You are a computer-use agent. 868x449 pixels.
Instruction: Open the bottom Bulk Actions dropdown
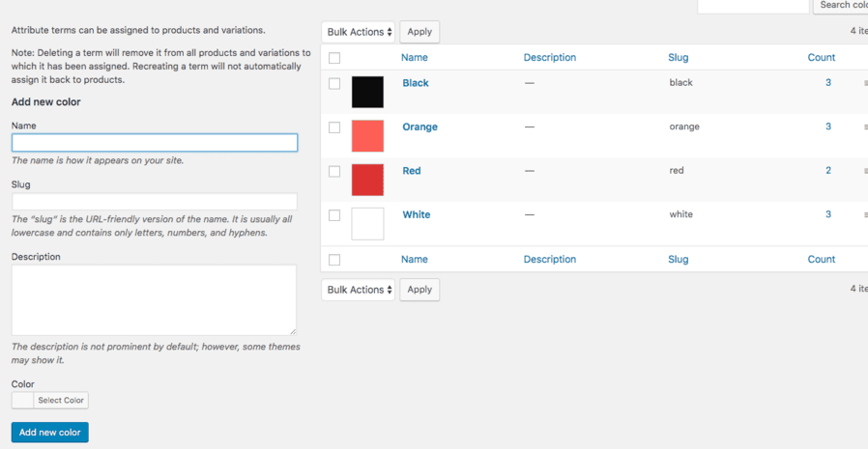click(x=359, y=290)
